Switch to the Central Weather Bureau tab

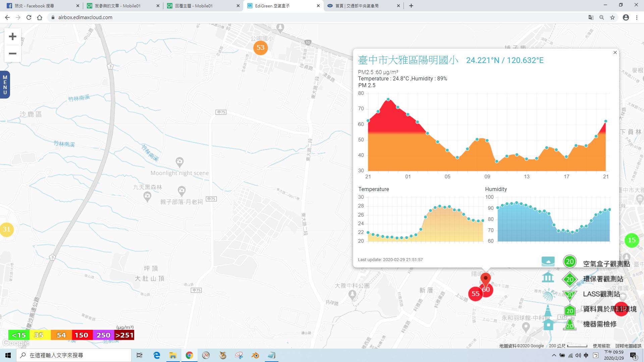(359, 6)
